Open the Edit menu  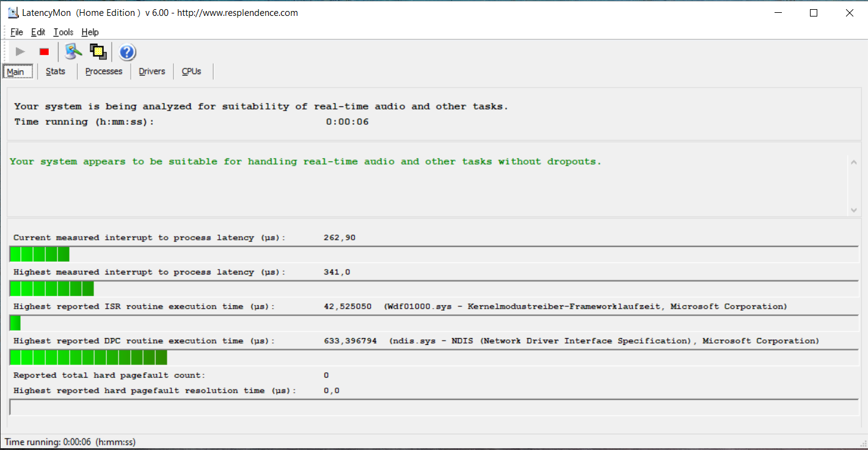click(38, 32)
